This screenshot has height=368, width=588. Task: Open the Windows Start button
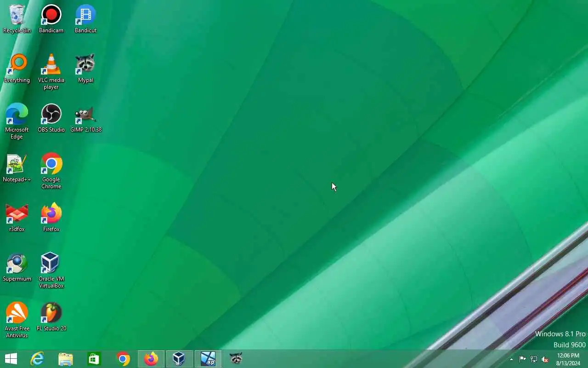pyautogui.click(x=11, y=359)
